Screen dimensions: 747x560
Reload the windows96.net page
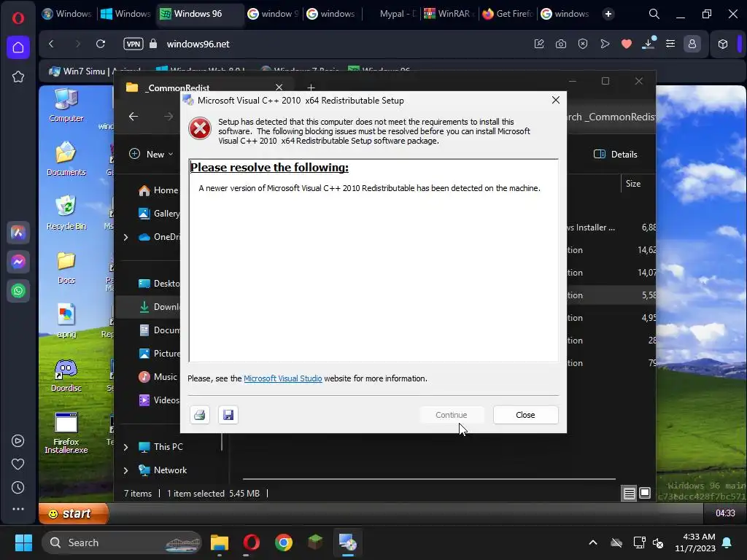tap(101, 44)
